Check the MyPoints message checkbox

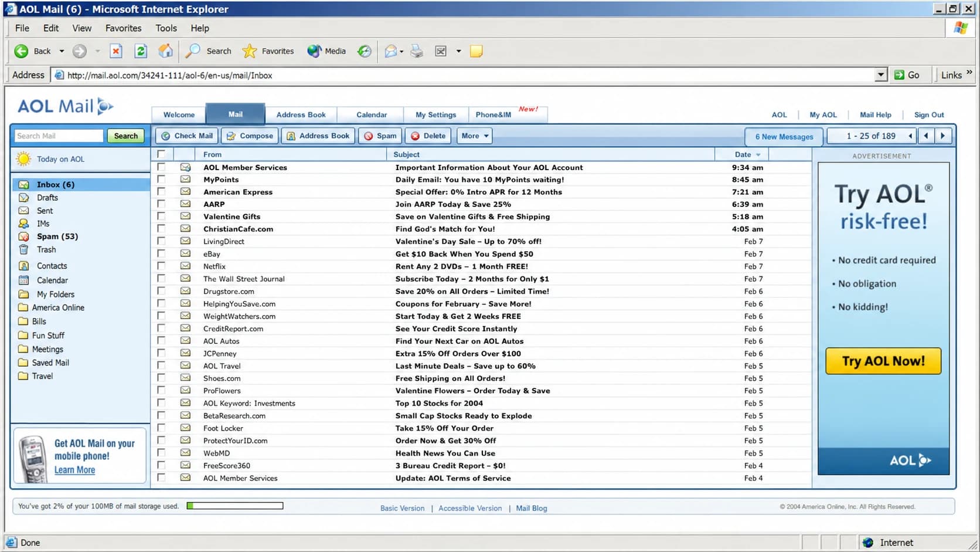coord(161,180)
